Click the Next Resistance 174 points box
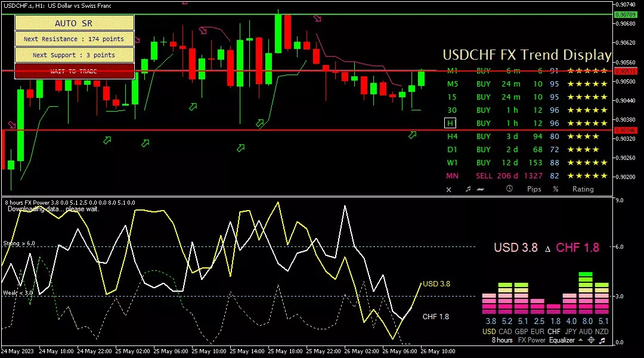 [x=74, y=39]
